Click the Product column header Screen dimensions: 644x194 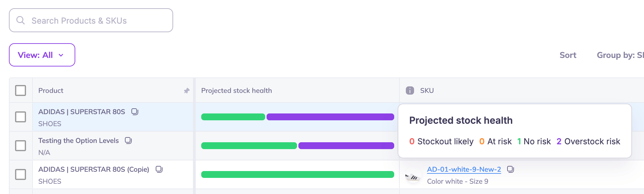[x=51, y=90]
